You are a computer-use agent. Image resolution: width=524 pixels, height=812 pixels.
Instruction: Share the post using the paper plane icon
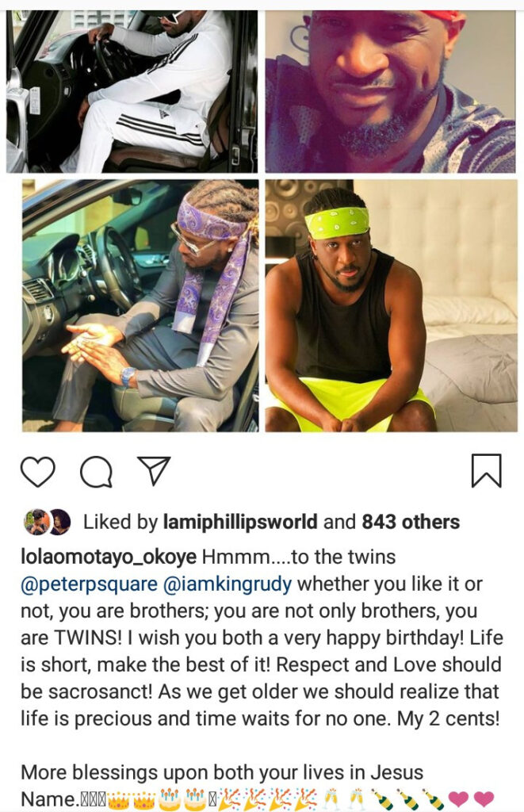(x=153, y=470)
